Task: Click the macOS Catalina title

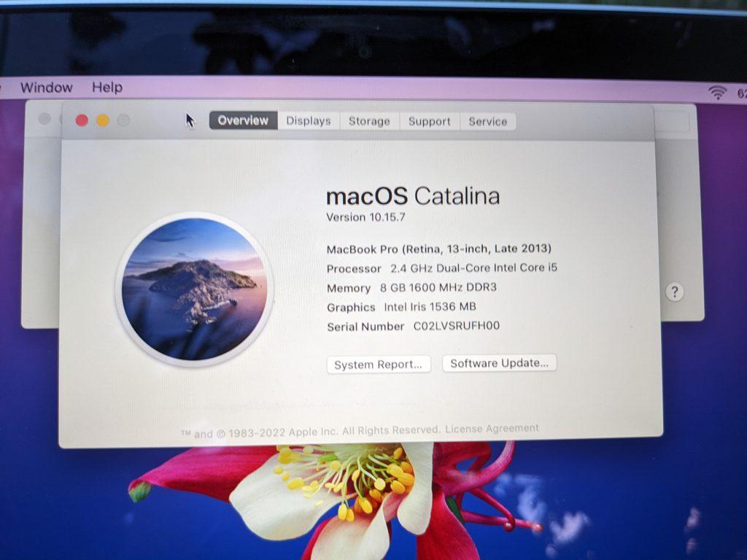Action: 413,196
